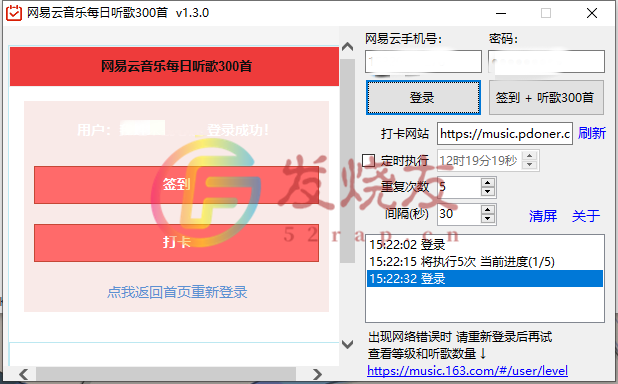Click the red 签到 button in web panel

(x=176, y=185)
